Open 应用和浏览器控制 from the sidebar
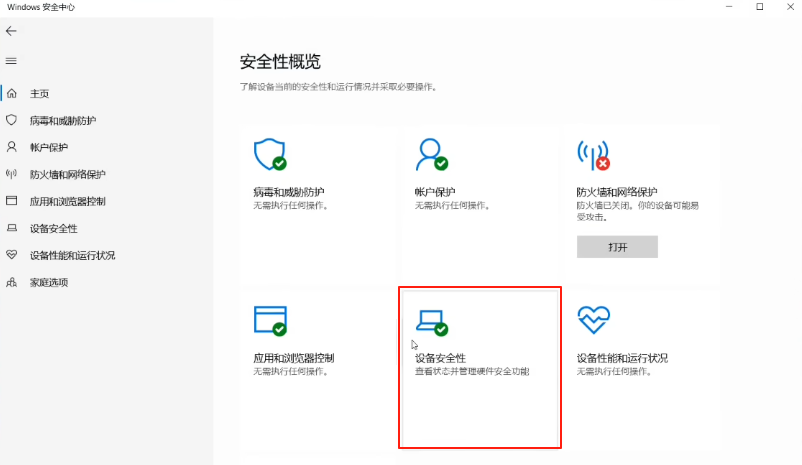 [68, 202]
